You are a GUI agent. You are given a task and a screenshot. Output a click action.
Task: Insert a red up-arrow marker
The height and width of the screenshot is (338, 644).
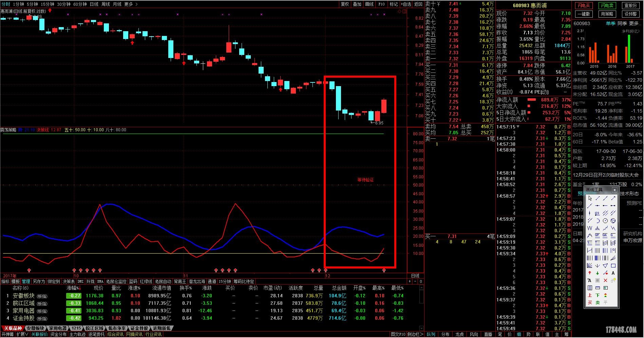[x=590, y=273]
